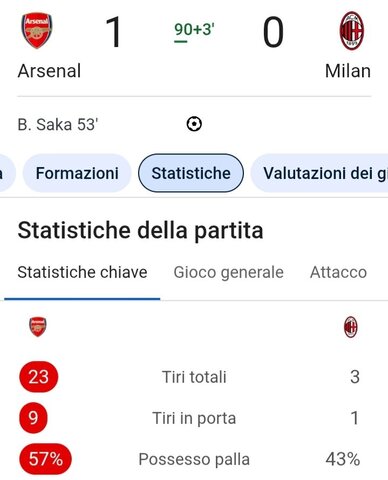Click Arsenal's 9 shots on target badge
Screen dimensions: 388x480
33,418
